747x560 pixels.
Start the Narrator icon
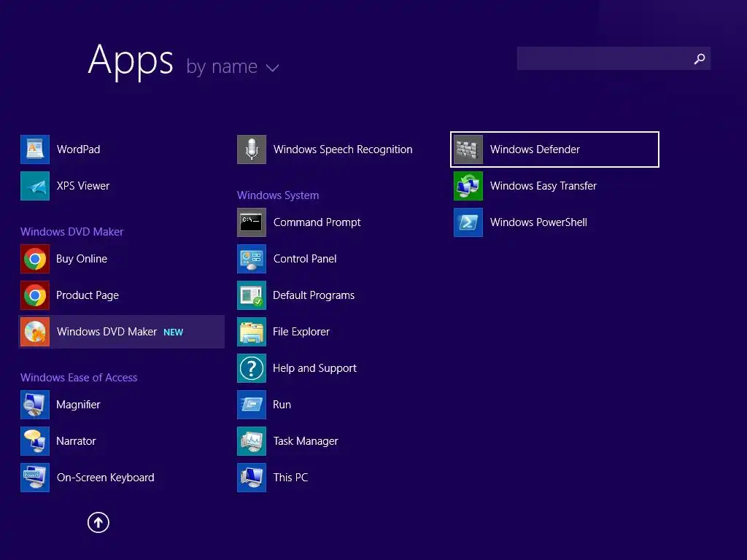pos(35,441)
